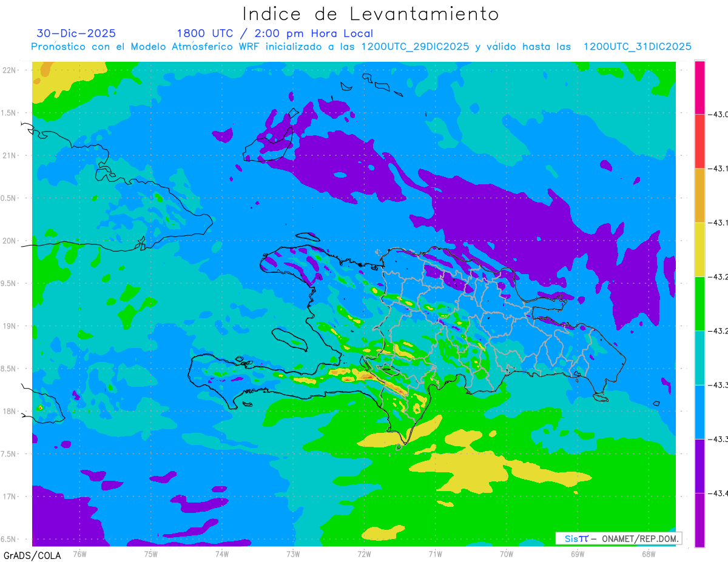Image resolution: width=728 pixels, height=562 pixels.
Task: Click the '68W' longitude label
Action: tap(649, 554)
